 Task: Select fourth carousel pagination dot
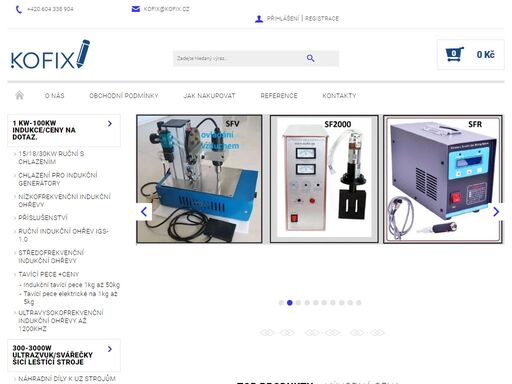click(x=307, y=303)
